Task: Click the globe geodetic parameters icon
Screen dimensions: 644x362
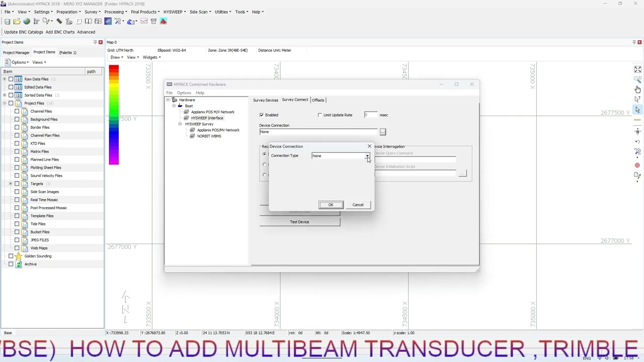Action: pyautogui.click(x=27, y=22)
